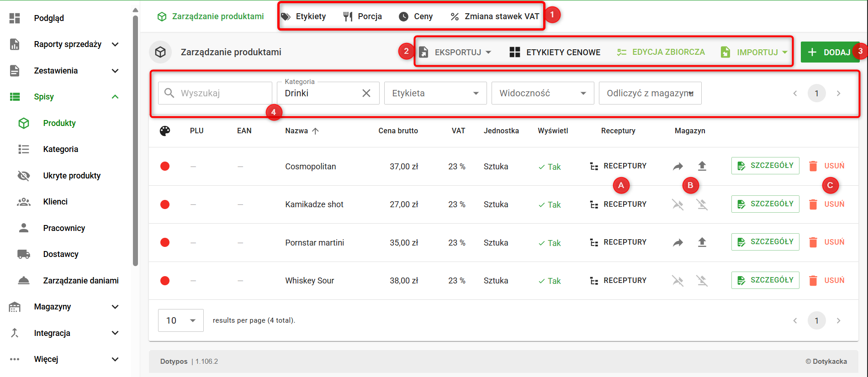Toggle the Tak visibility for Whiskey Sour
The image size is (868, 377).
tap(550, 281)
